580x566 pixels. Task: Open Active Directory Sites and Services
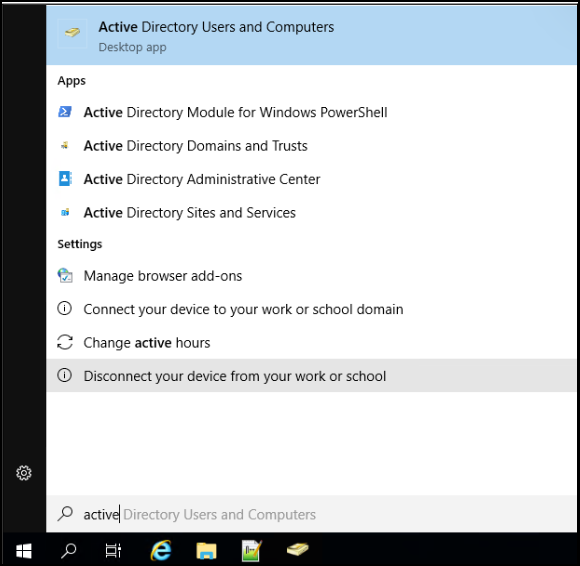pos(311,213)
